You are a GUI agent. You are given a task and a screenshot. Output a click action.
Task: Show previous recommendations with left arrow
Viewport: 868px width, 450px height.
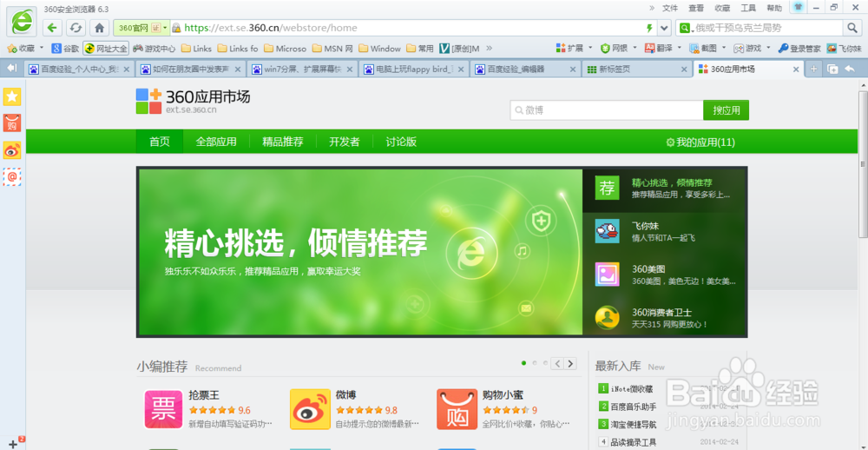tap(557, 363)
